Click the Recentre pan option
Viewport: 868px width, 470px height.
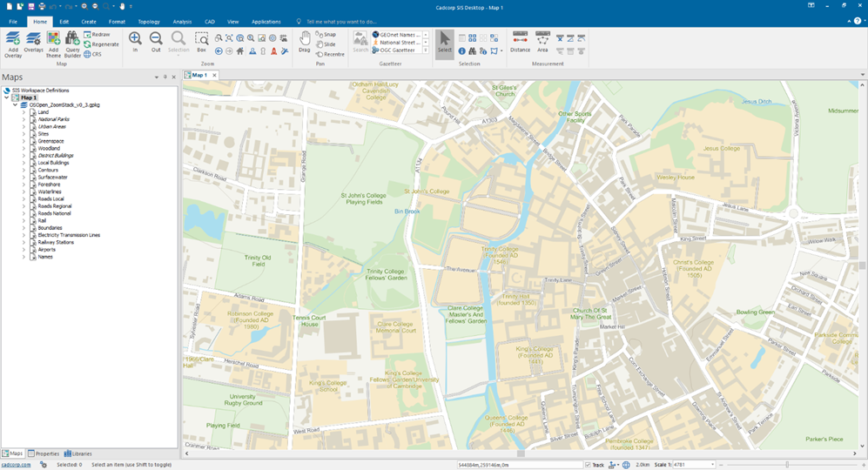click(331, 54)
